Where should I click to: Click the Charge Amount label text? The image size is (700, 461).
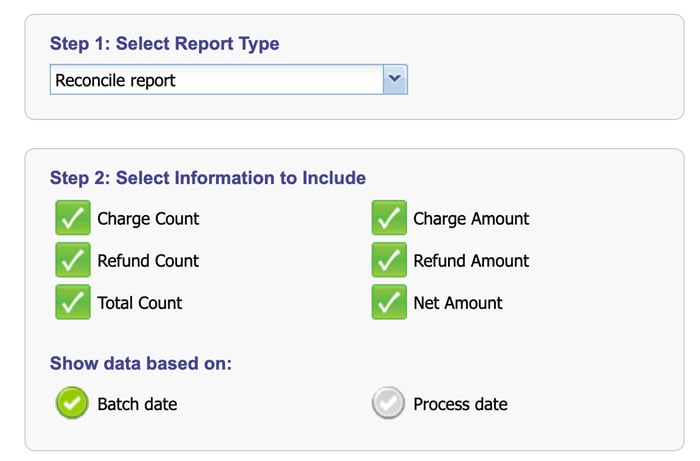coord(471,219)
